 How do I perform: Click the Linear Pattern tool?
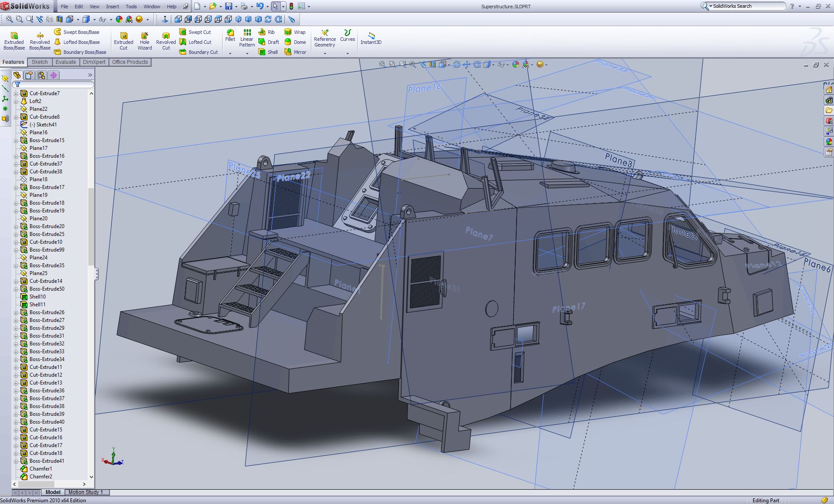click(247, 38)
